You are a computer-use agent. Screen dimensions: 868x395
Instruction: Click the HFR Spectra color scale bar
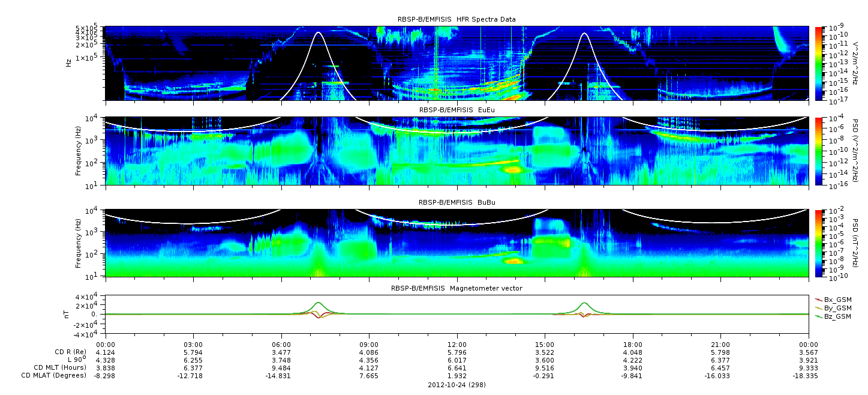[819, 63]
